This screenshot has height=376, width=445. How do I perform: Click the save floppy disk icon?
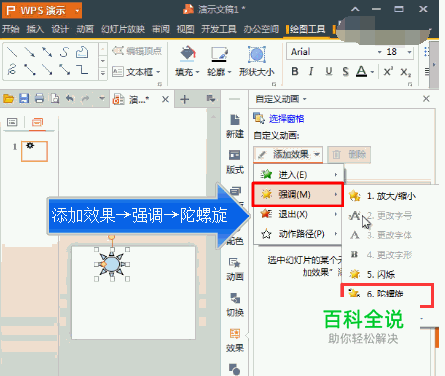coord(24,99)
